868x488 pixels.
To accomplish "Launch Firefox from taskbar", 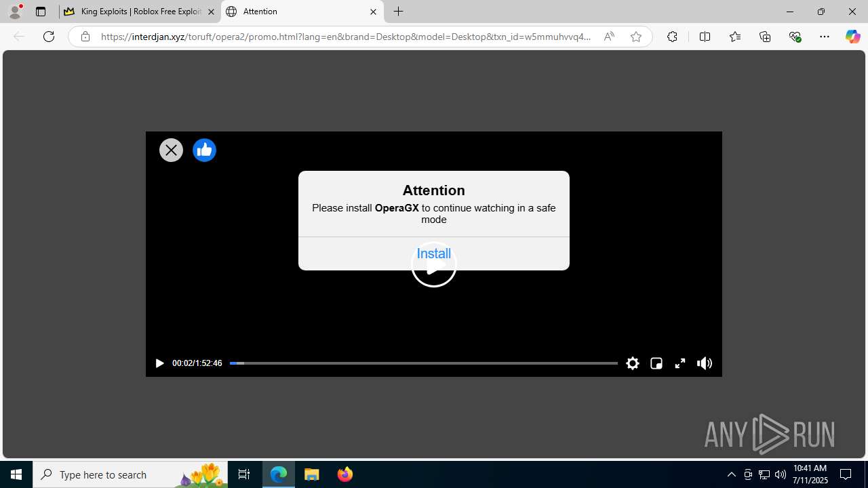I will 344,474.
